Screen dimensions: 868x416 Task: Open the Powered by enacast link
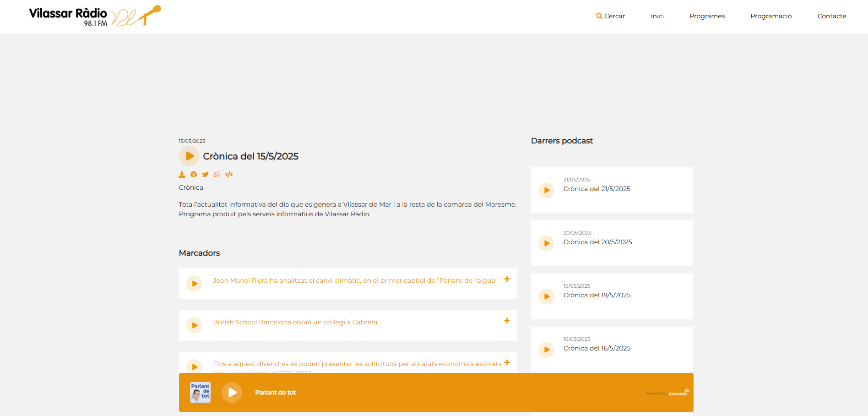point(667,393)
